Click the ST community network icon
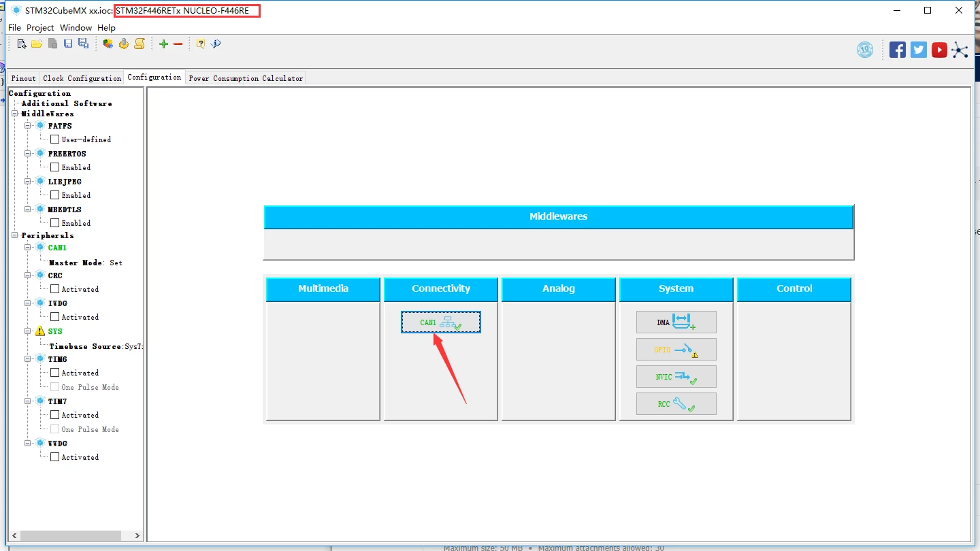The image size is (980, 551). (960, 50)
